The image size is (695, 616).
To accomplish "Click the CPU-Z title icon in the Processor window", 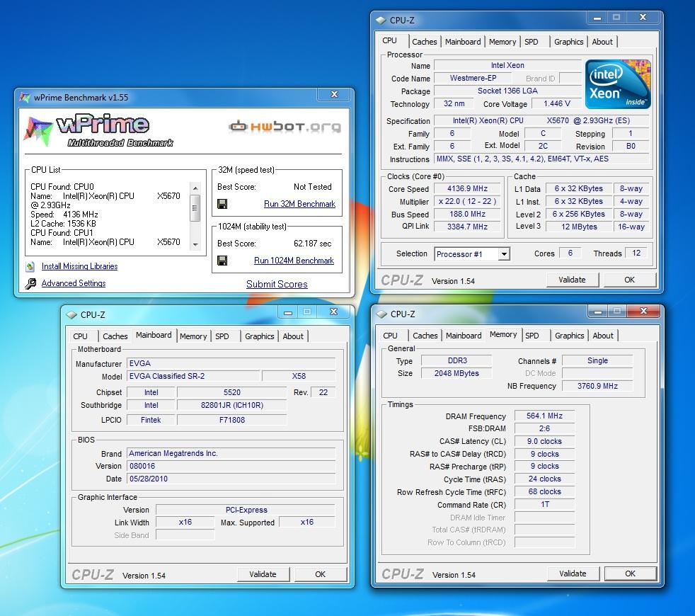I will [x=381, y=21].
